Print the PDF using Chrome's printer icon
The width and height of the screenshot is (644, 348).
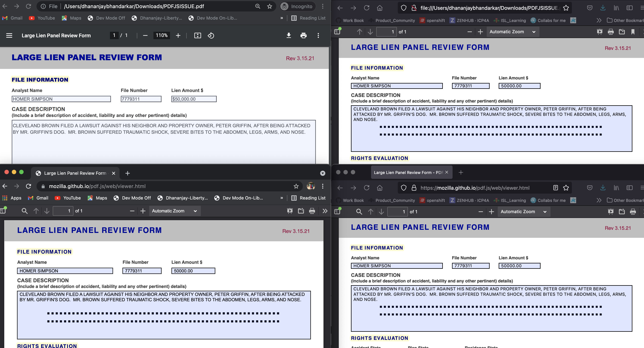[x=304, y=35]
